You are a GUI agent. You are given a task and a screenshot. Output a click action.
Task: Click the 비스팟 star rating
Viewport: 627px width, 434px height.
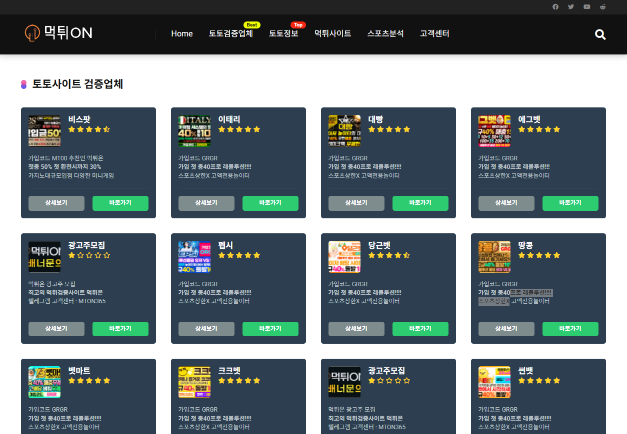click(89, 129)
